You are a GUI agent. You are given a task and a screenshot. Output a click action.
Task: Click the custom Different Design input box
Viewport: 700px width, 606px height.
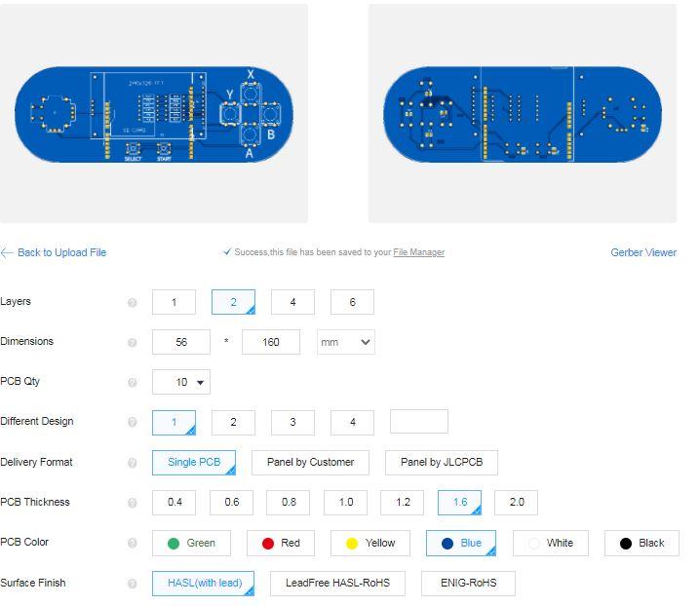click(x=419, y=422)
